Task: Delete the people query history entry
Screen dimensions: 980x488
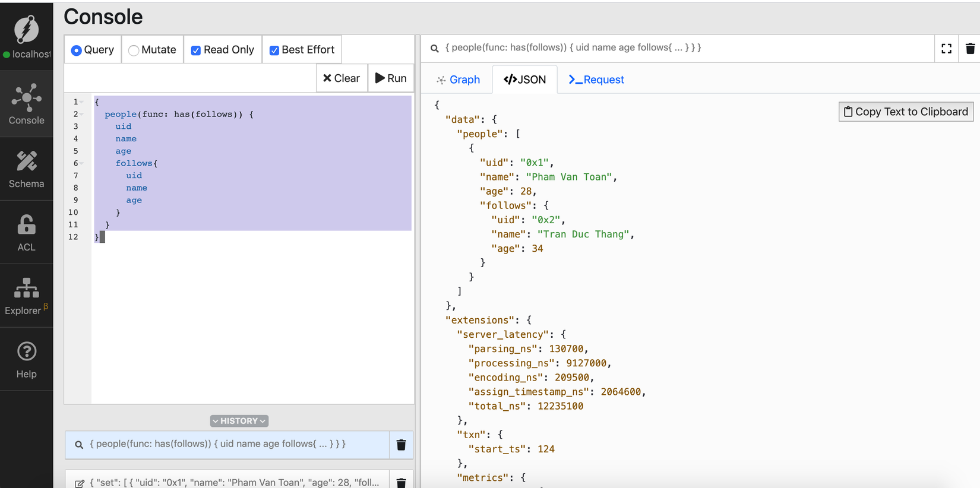Action: [x=401, y=445]
